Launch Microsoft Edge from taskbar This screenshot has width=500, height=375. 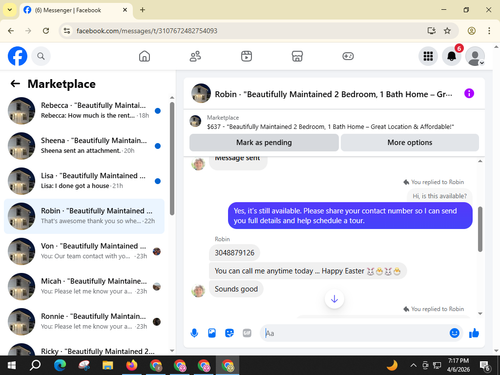(x=60, y=365)
